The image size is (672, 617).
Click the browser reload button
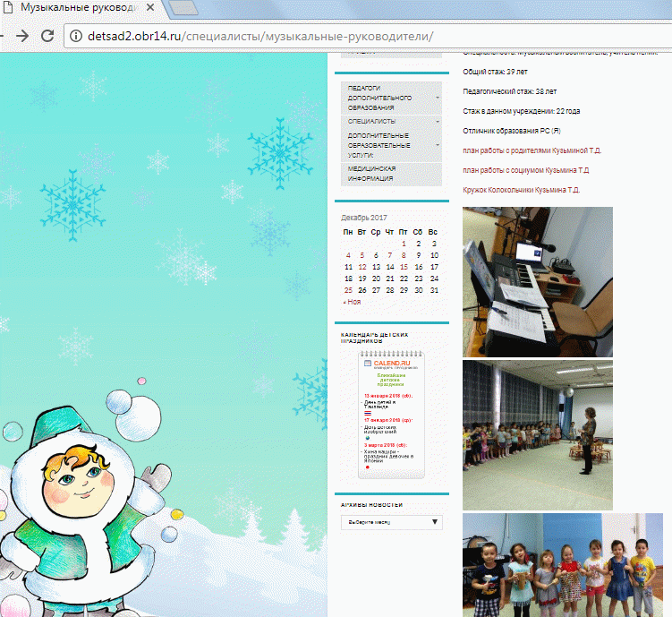pos(47,36)
